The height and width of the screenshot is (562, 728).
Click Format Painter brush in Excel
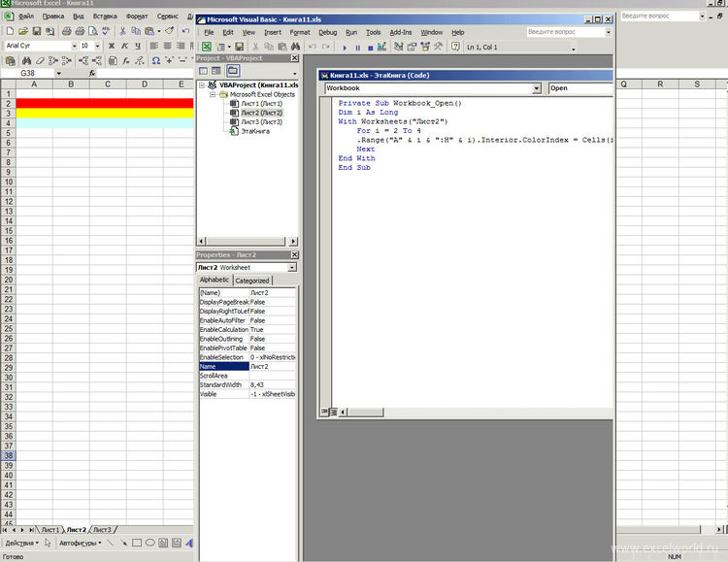pos(170,31)
